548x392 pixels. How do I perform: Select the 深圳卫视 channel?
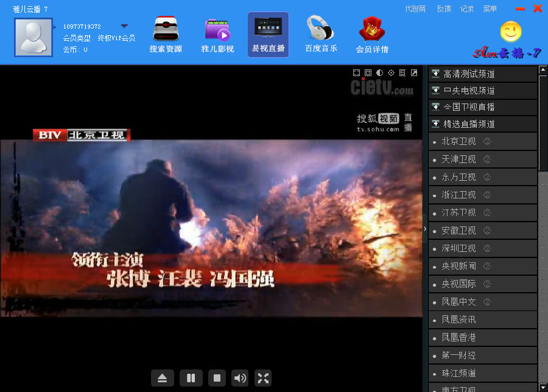pos(483,248)
